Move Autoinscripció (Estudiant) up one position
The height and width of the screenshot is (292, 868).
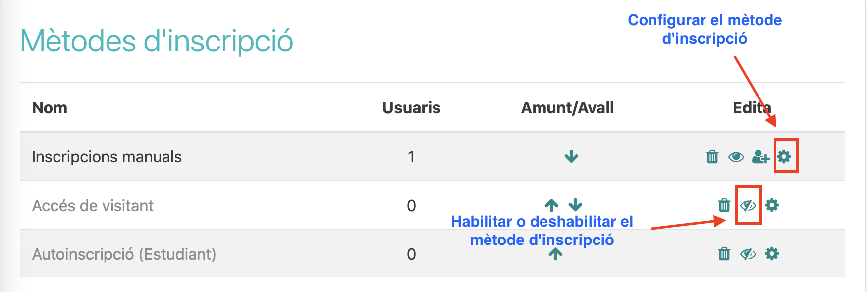[x=555, y=254]
